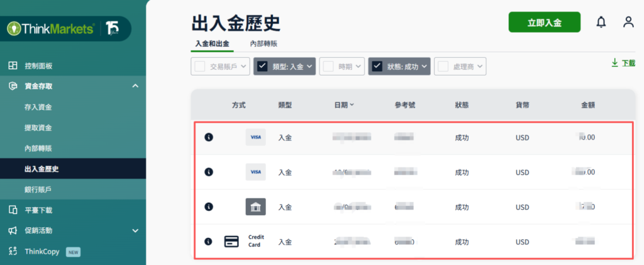Open info icon of second VISA row
644x265 pixels.
tap(209, 172)
